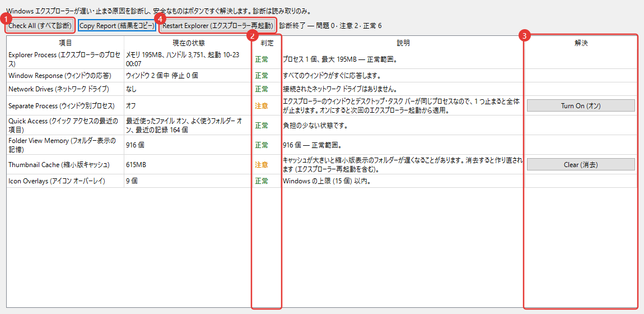Click the すべてのウィンドウがすぐに応答します description
The image size is (644, 314).
pyautogui.click(x=333, y=76)
